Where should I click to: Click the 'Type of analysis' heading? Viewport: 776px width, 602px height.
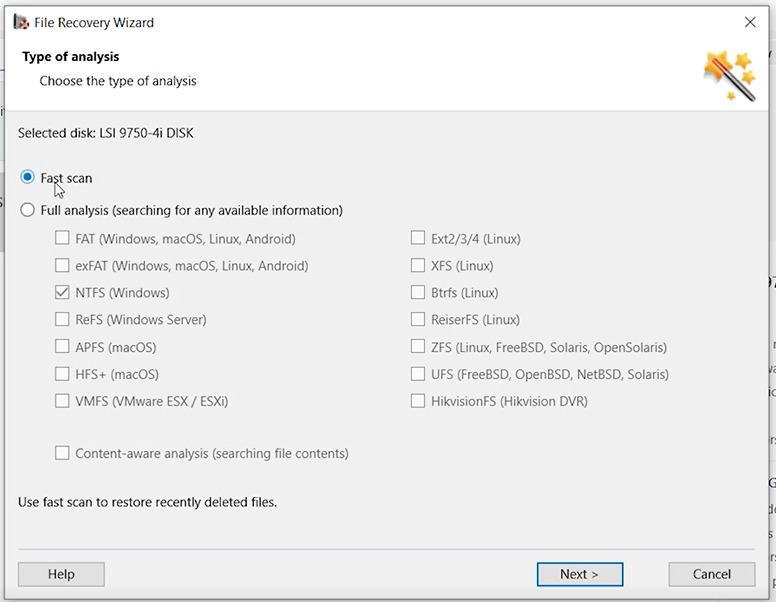(71, 57)
